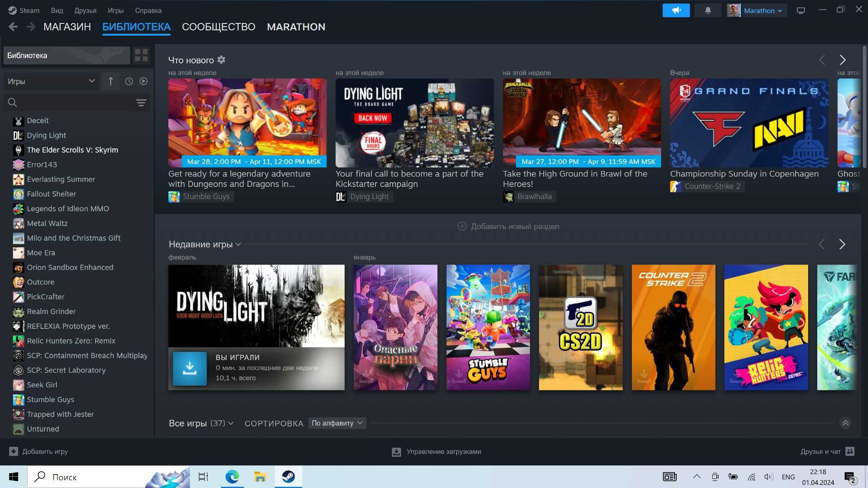Click the Counter-Strike 2 news tag
Screen dimensions: 868x488
pos(707,187)
